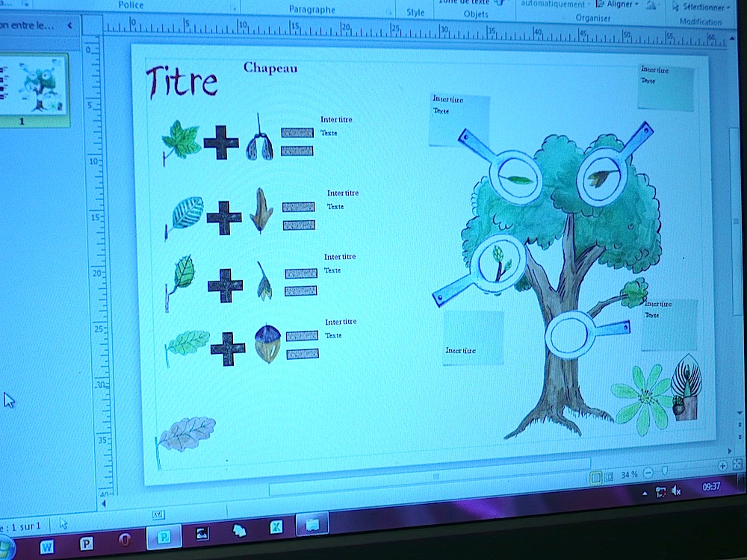Open the Rotate dropdown next to Aligner
This screenshot has height=560, width=747.
pyautogui.click(x=651, y=6)
